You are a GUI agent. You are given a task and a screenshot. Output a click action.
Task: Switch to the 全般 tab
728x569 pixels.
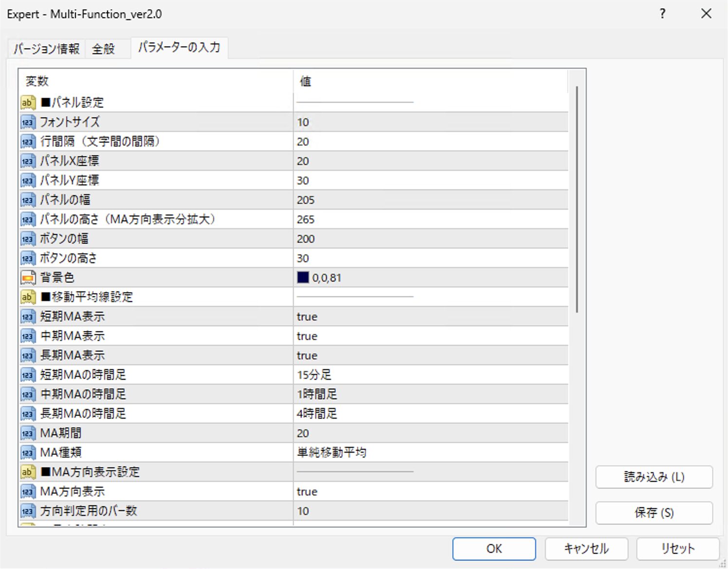pyautogui.click(x=104, y=49)
